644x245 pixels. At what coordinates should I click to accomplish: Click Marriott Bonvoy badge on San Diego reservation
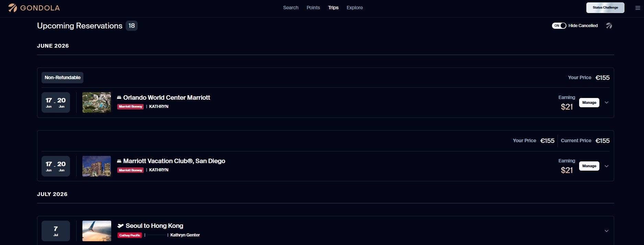pyautogui.click(x=130, y=170)
